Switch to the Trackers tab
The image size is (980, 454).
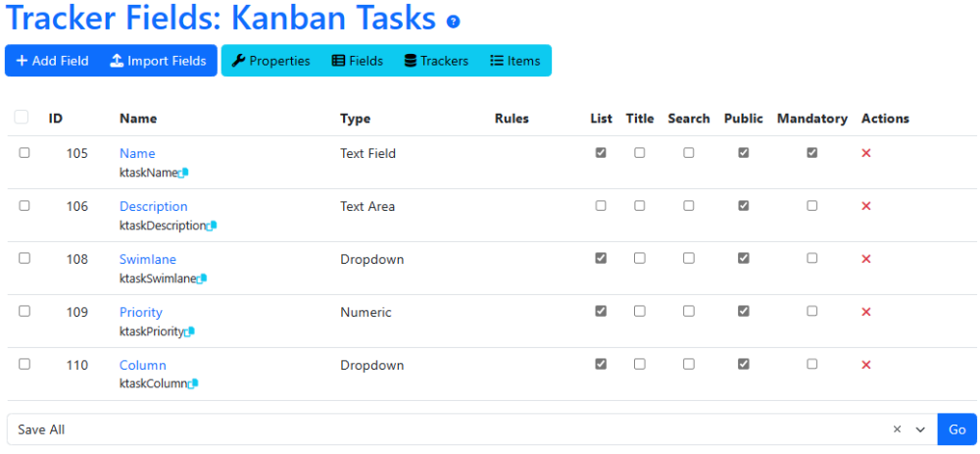pos(436,61)
